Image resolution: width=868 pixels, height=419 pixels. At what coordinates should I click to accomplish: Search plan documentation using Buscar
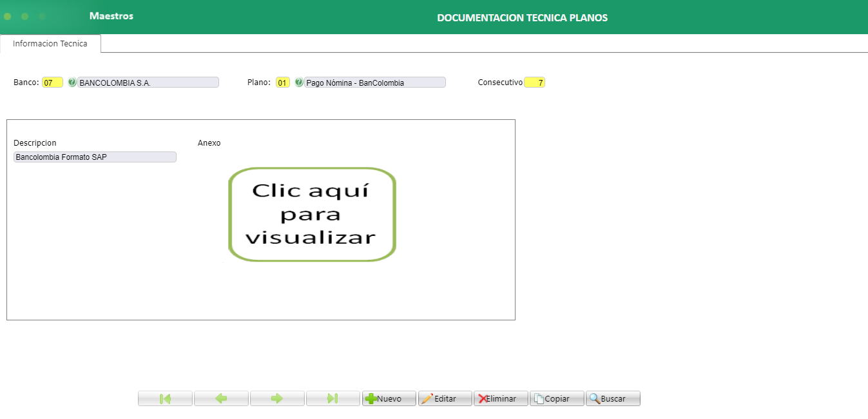(x=613, y=398)
